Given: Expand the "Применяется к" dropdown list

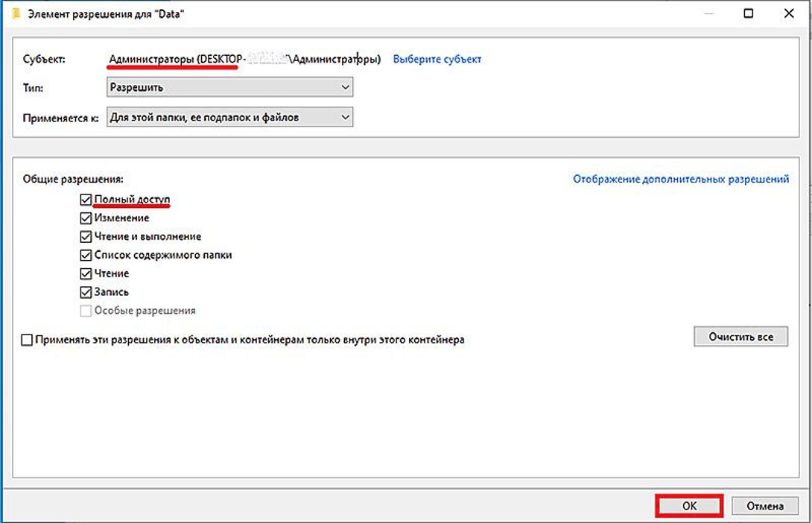Looking at the screenshot, I should pyautogui.click(x=229, y=117).
